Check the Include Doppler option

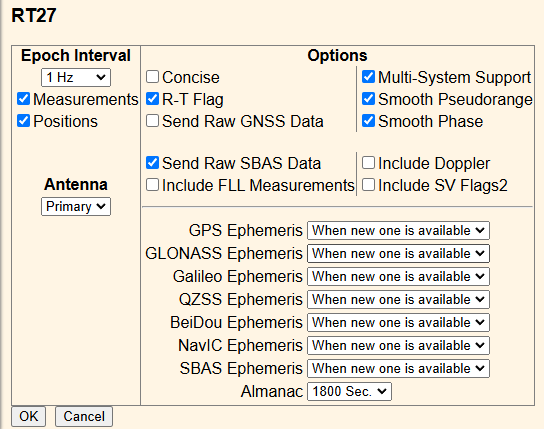click(x=368, y=163)
